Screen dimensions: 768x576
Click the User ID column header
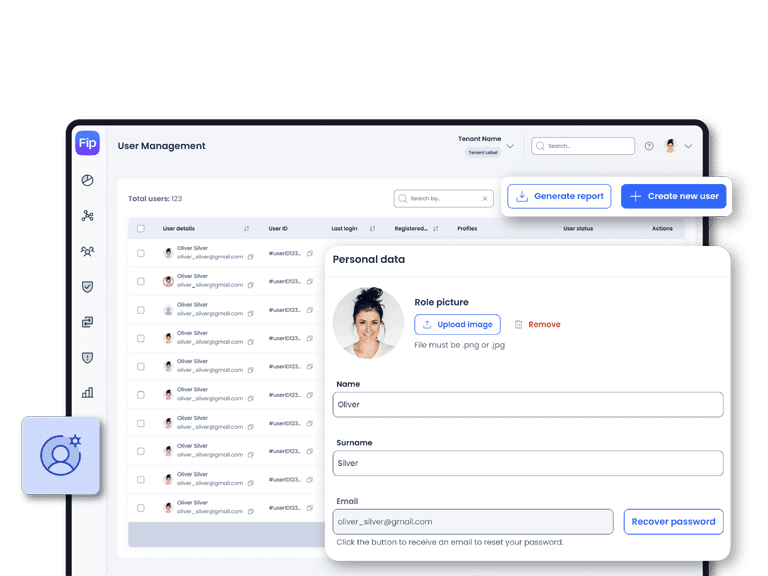(278, 229)
